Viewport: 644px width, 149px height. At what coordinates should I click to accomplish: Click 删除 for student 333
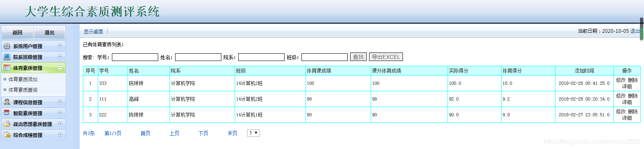pyautogui.click(x=633, y=80)
